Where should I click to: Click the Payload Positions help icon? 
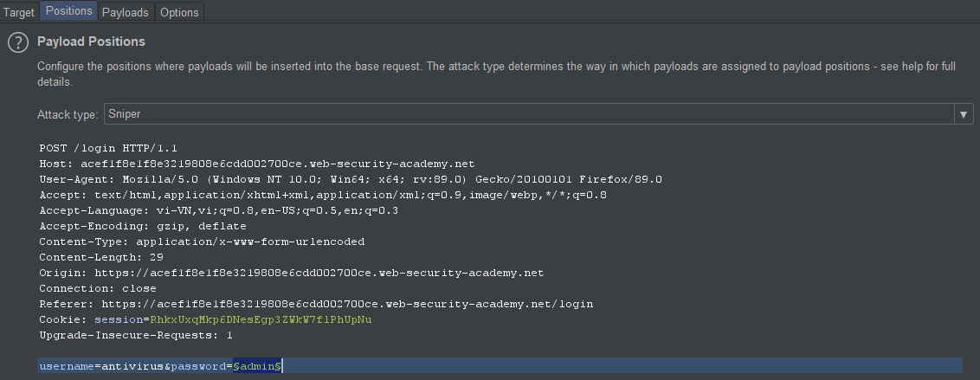(x=18, y=42)
